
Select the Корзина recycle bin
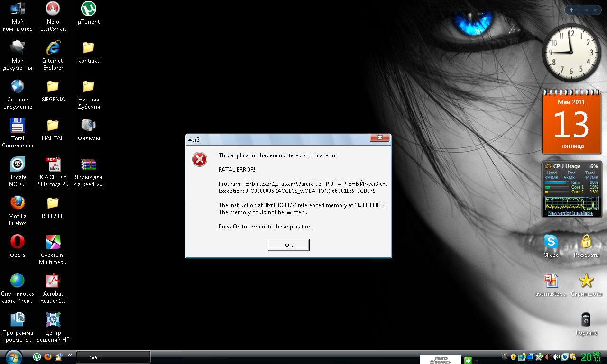(587, 324)
